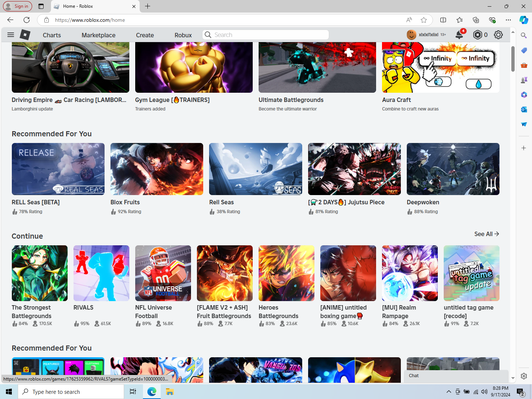Open RELL Seas [BETA] thumbnail

pos(58,169)
